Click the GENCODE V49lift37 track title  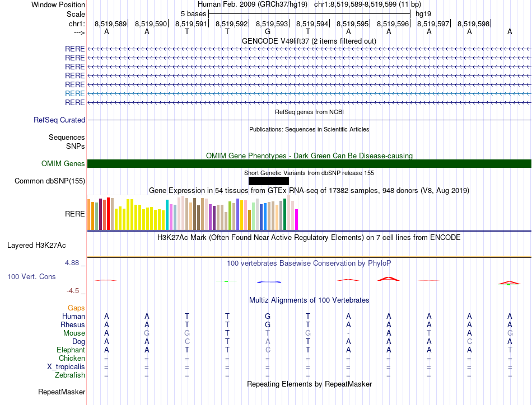tap(309, 41)
